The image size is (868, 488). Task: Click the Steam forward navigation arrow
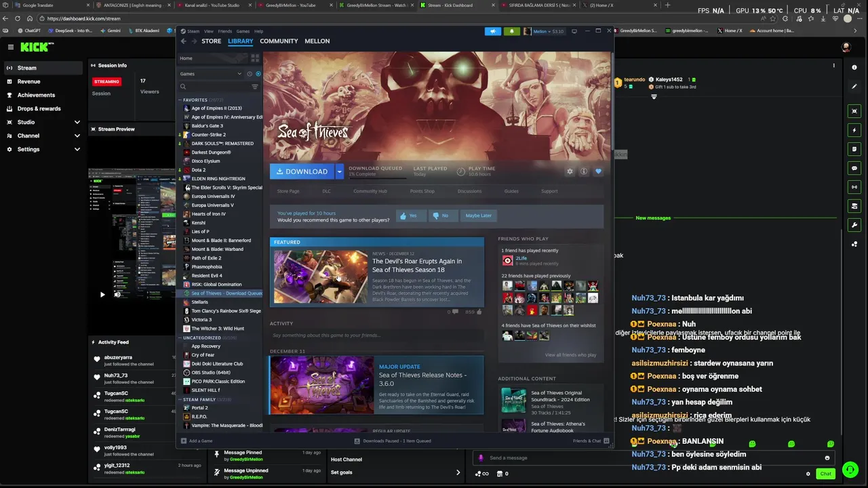(x=194, y=41)
